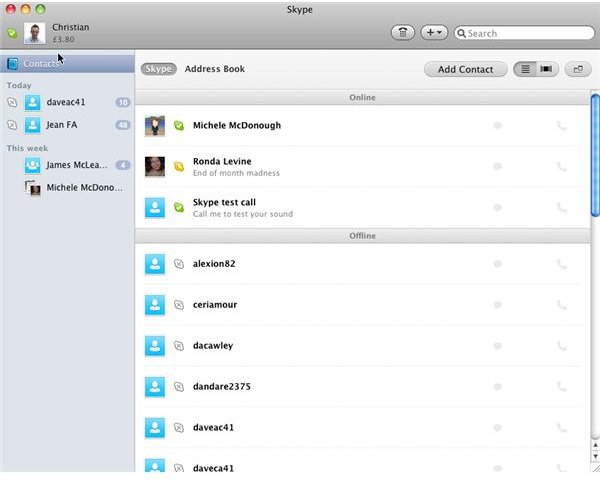Call Skype test call phone icon
This screenshot has height=482, width=600.
pos(561,207)
